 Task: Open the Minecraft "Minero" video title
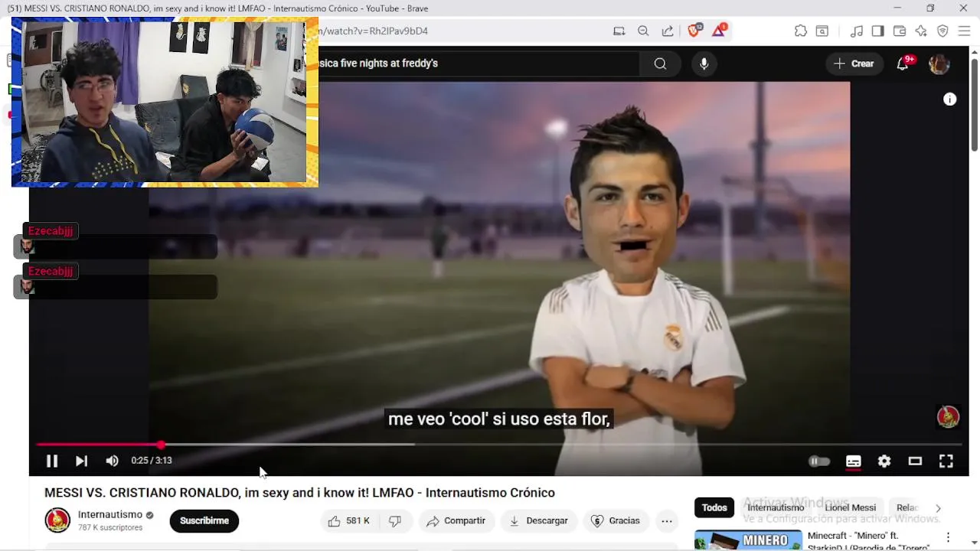point(868,541)
